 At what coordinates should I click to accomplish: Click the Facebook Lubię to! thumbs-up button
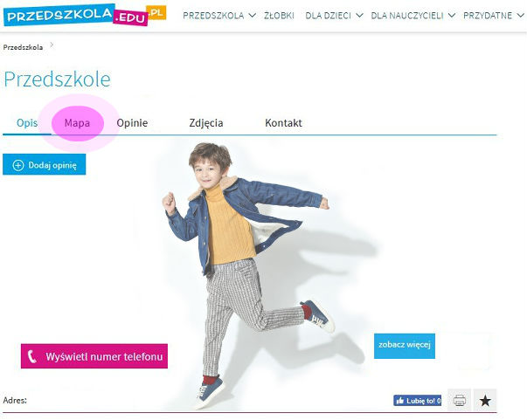pos(417,401)
